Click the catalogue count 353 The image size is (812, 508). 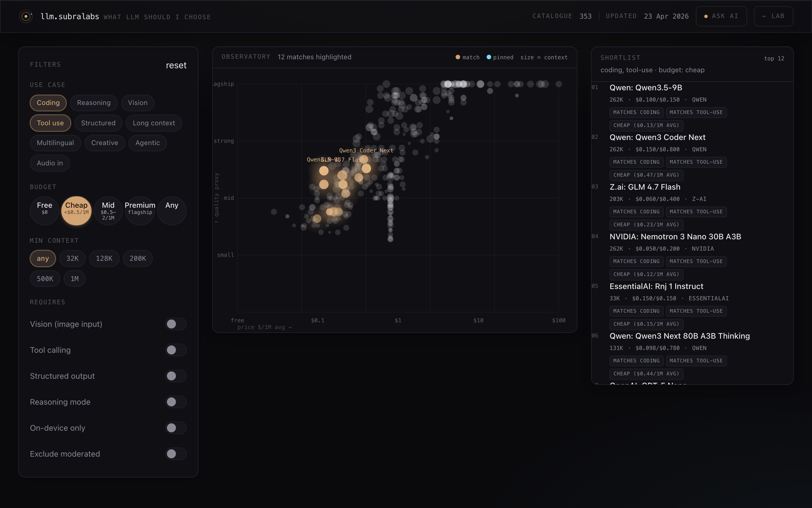pyautogui.click(x=585, y=16)
